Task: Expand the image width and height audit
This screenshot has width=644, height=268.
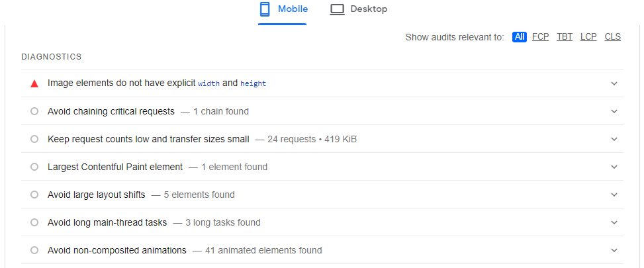Action: pos(614,83)
